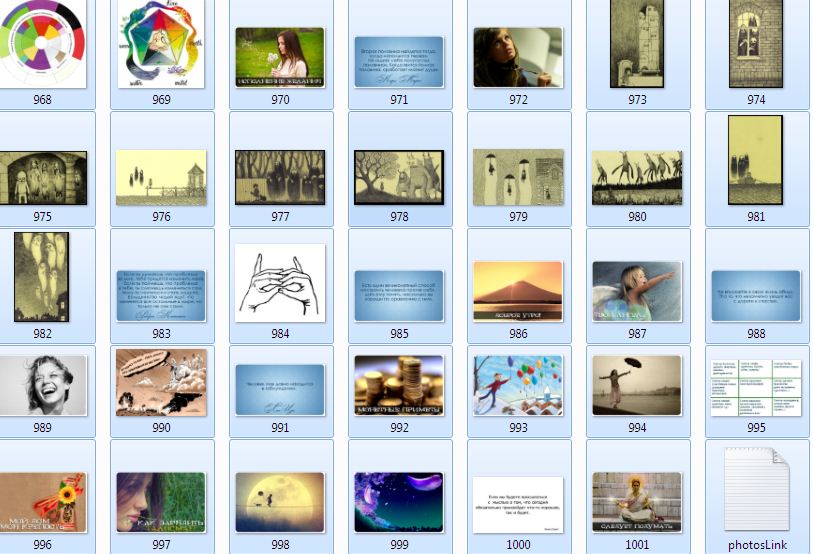Select blue signature quote card 991

click(280, 390)
